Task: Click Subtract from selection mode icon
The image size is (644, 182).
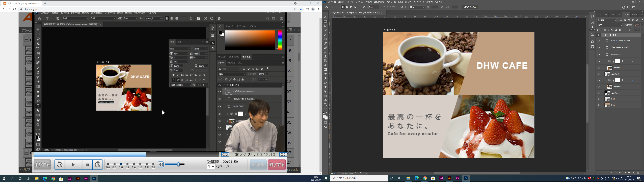Action: point(351,7)
